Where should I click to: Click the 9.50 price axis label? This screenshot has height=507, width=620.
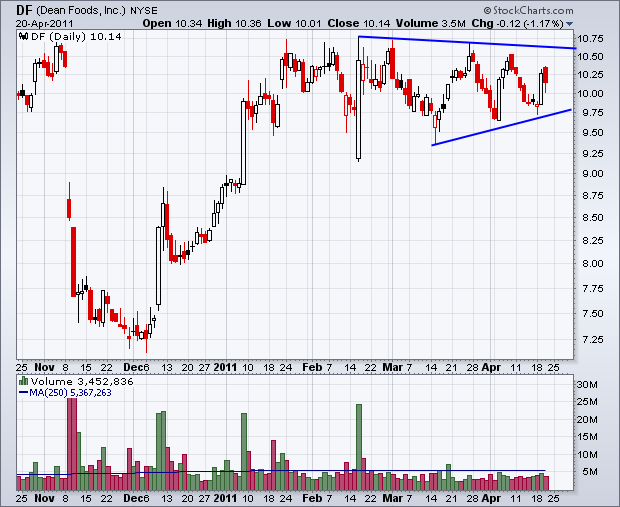coord(593,132)
